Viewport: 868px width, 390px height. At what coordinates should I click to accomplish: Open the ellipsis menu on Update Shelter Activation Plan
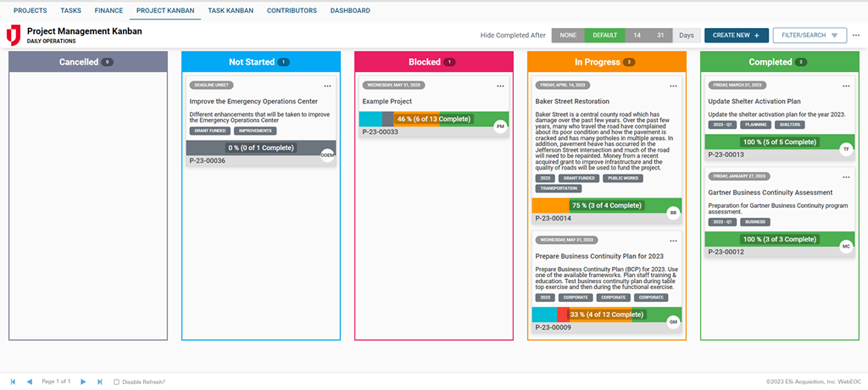(x=846, y=85)
